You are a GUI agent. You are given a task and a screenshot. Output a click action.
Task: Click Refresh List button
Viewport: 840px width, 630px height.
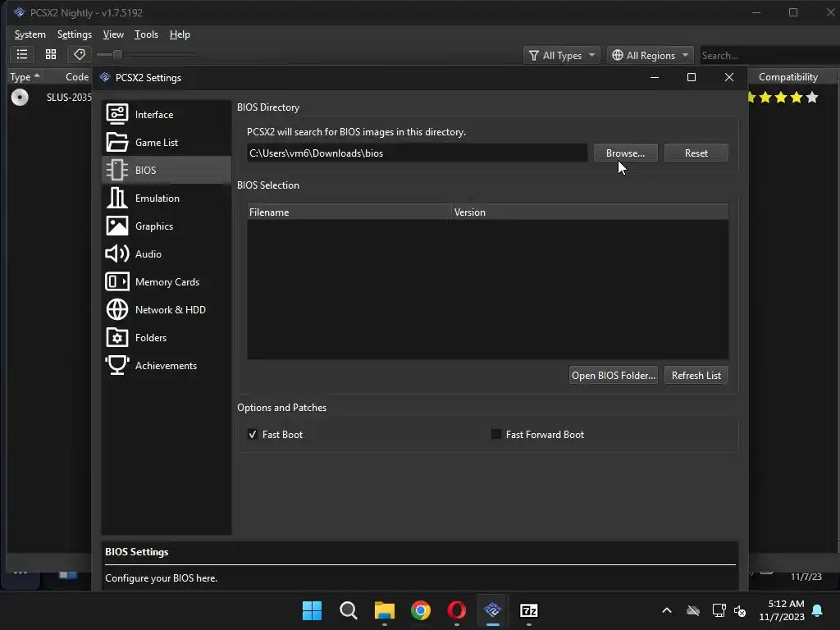(696, 376)
